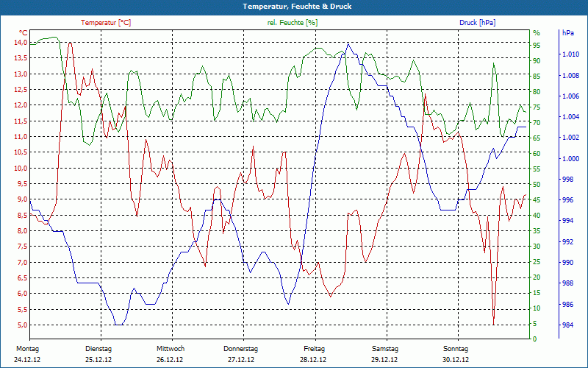The image size is (588, 368).
Task: Click the 'Dienstag' day label
Action: 98,349
